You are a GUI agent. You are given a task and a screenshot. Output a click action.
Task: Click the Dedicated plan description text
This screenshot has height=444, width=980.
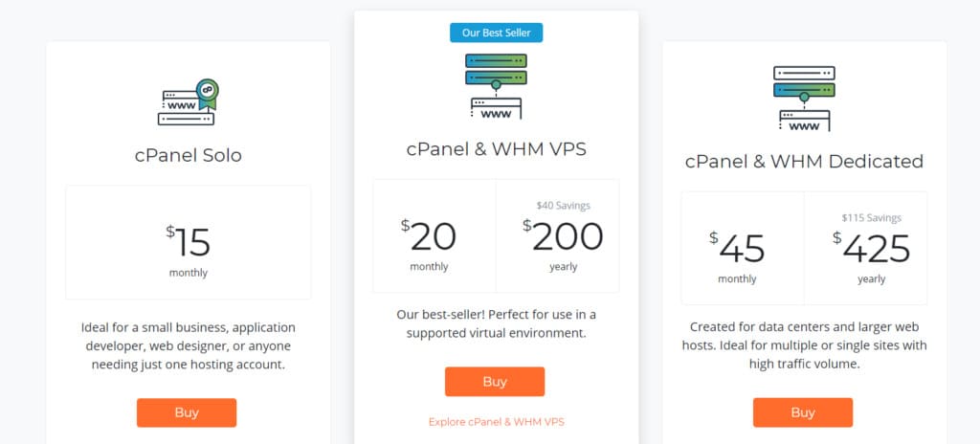tap(804, 345)
